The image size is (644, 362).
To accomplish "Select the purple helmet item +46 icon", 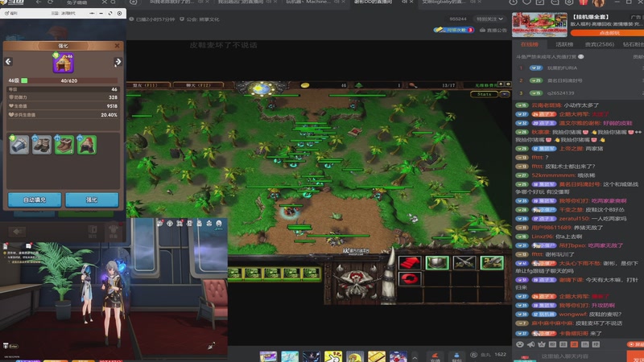I will [x=64, y=63].
